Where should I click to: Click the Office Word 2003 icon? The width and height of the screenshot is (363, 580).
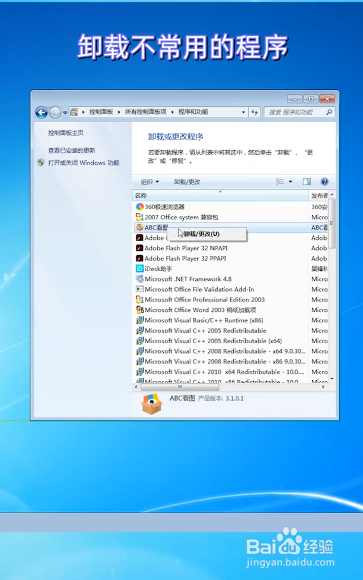140,310
